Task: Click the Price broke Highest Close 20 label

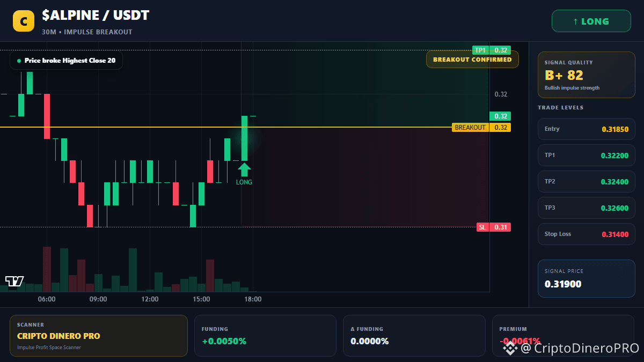Action: point(66,61)
